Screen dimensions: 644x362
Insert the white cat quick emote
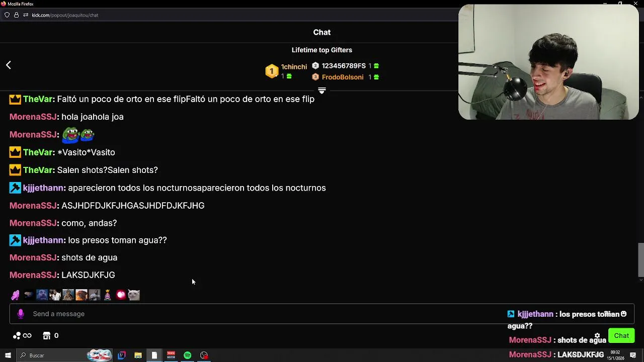(133, 295)
